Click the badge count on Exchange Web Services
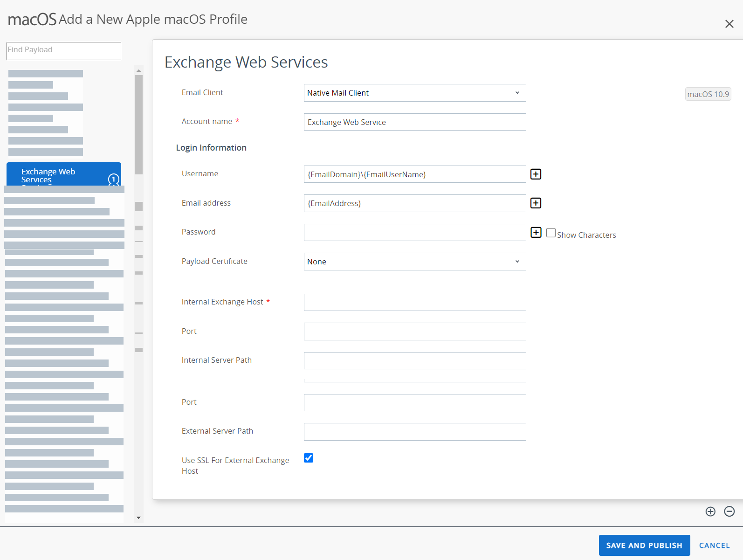Image resolution: width=743 pixels, height=560 pixels. (114, 179)
